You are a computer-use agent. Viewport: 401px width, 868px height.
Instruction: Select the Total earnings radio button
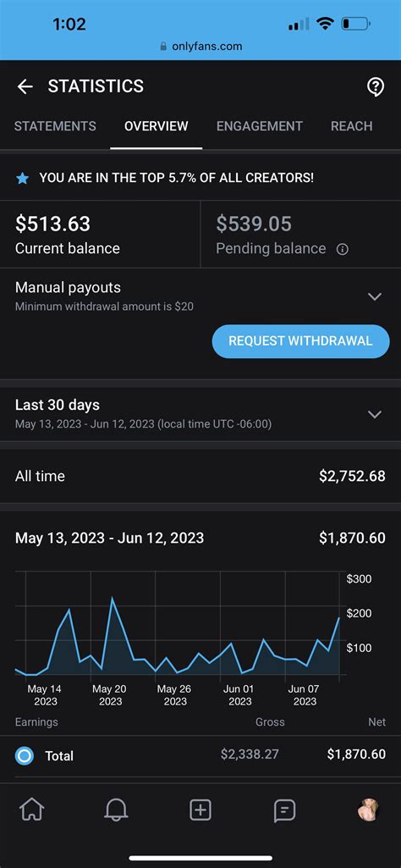point(25,755)
